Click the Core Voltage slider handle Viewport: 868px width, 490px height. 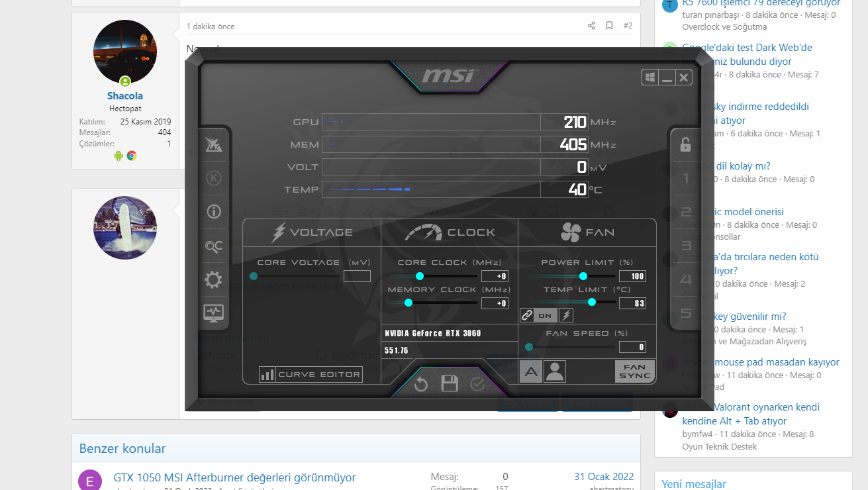[254, 276]
